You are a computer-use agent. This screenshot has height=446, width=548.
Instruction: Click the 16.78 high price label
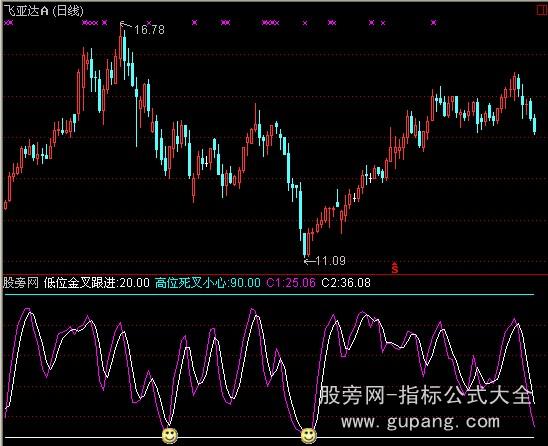coord(149,30)
